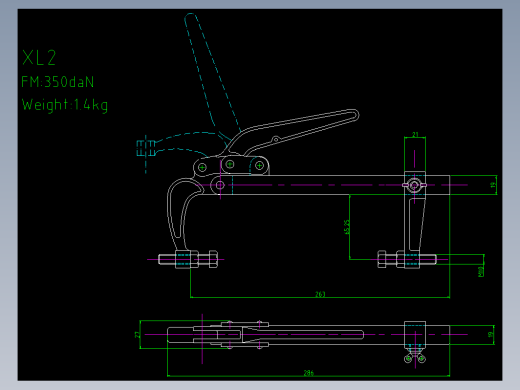Select the '21' width dimension value
Screen dimensions: 520x390
click(415, 134)
